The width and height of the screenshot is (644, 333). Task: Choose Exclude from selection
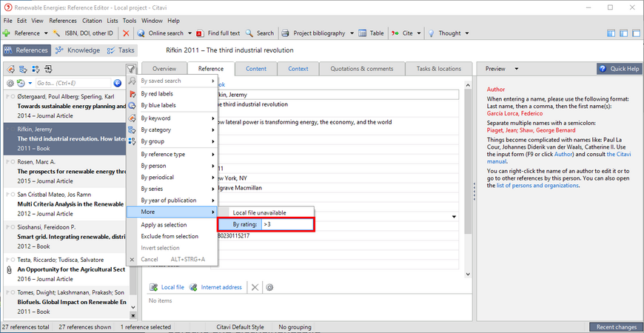click(172, 237)
